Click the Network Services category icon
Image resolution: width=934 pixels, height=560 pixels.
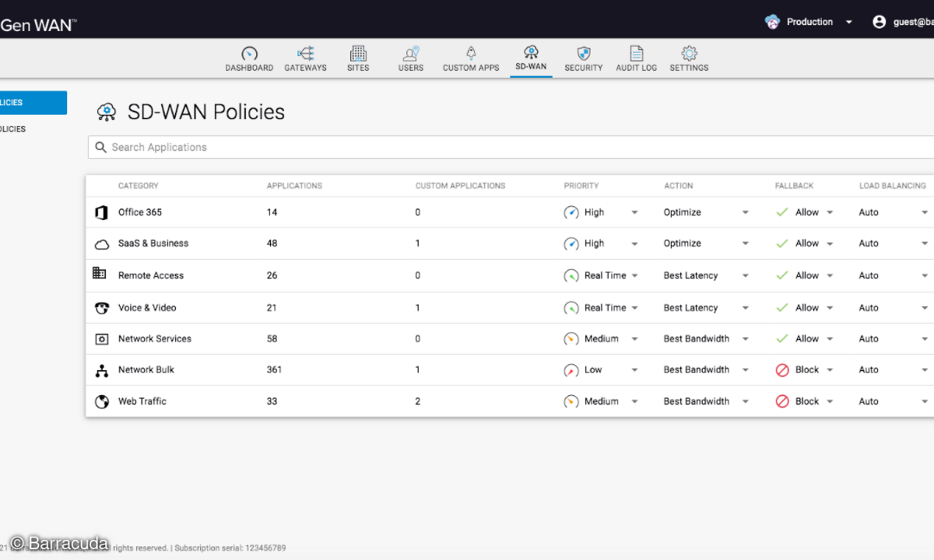pyautogui.click(x=101, y=339)
